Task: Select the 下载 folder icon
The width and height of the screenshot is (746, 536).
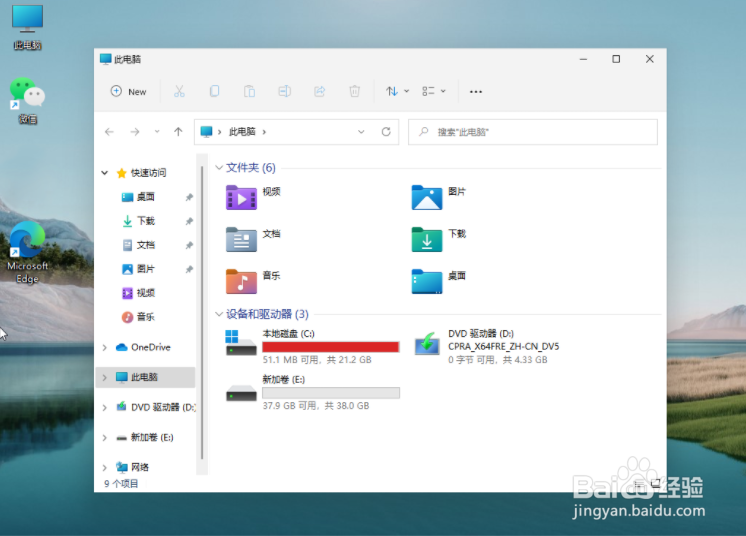Action: (x=427, y=239)
